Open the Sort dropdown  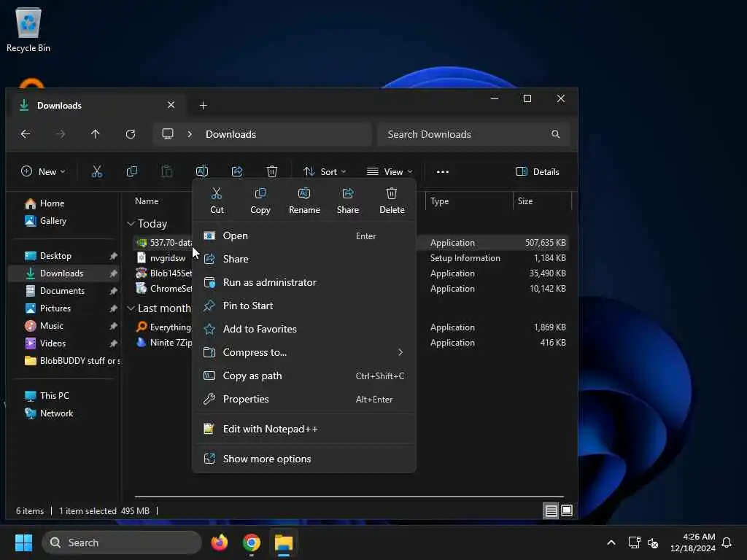(325, 172)
